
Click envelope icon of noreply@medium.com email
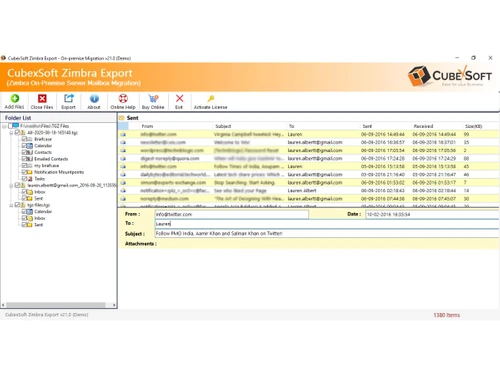coord(123,199)
